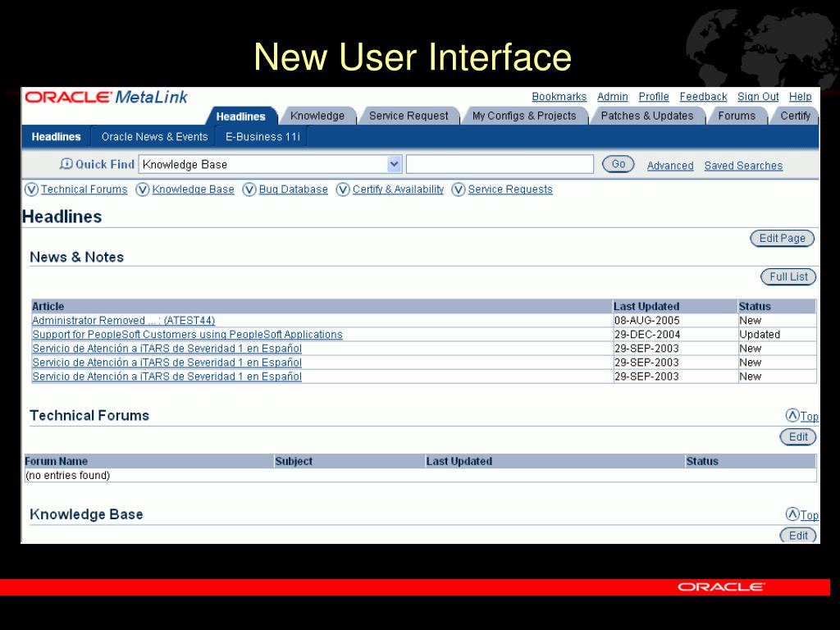Click the Edit Page button
The width and height of the screenshot is (840, 630).
782,239
